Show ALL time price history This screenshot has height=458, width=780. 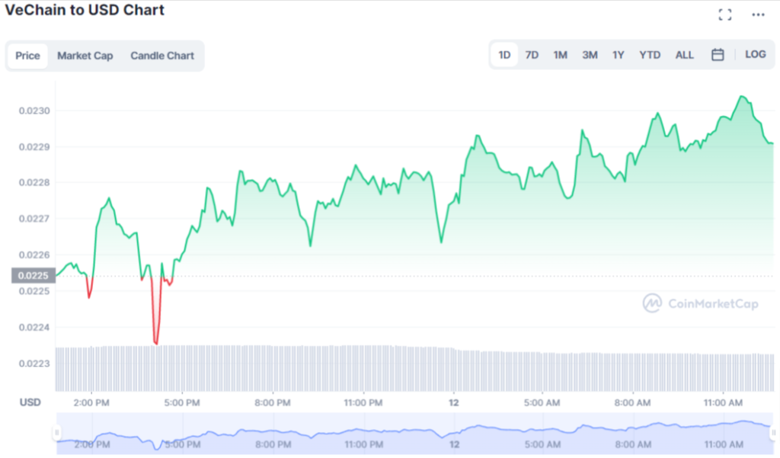coord(684,55)
